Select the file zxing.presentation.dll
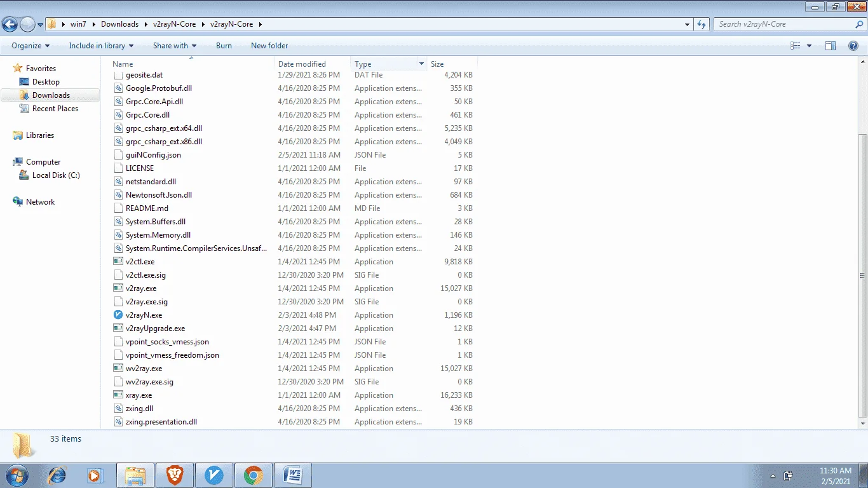The width and height of the screenshot is (868, 488). coord(161,422)
